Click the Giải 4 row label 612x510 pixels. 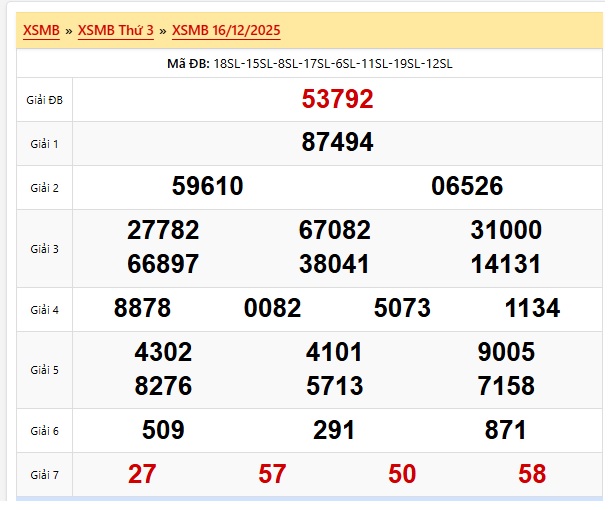tap(45, 310)
